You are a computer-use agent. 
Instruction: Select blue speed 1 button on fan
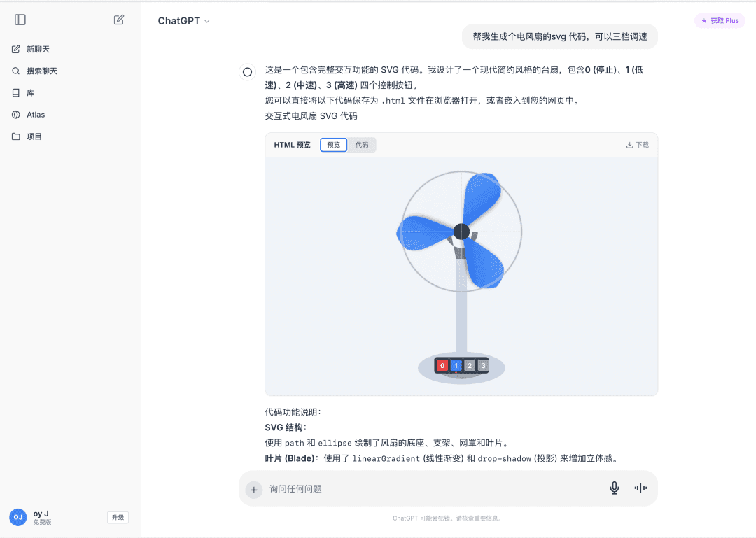point(456,365)
